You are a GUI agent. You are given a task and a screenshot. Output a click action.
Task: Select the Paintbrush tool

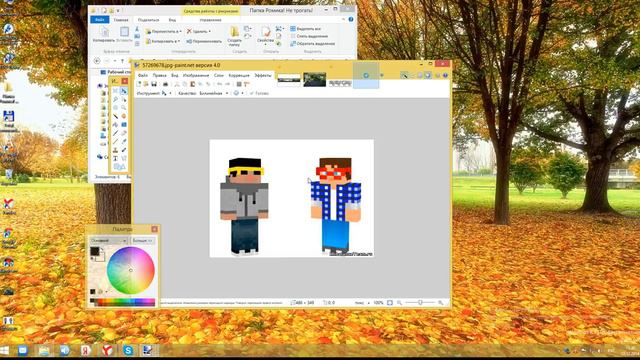pos(116,133)
